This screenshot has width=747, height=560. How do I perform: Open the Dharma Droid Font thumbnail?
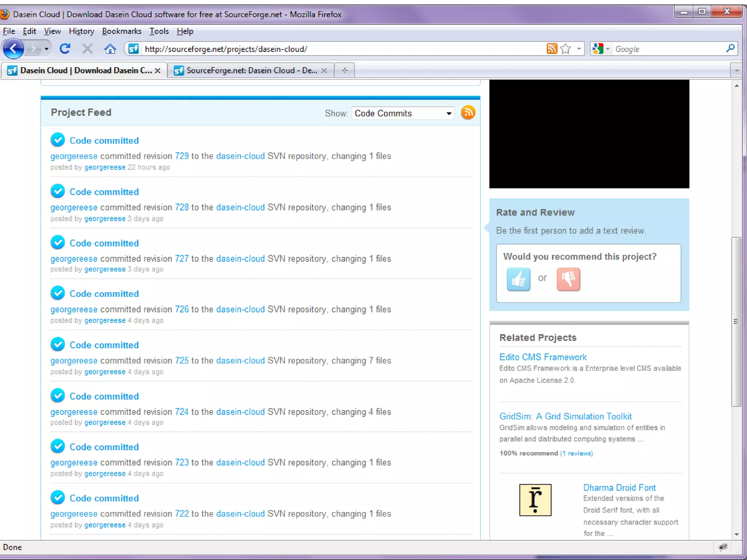[535, 500]
